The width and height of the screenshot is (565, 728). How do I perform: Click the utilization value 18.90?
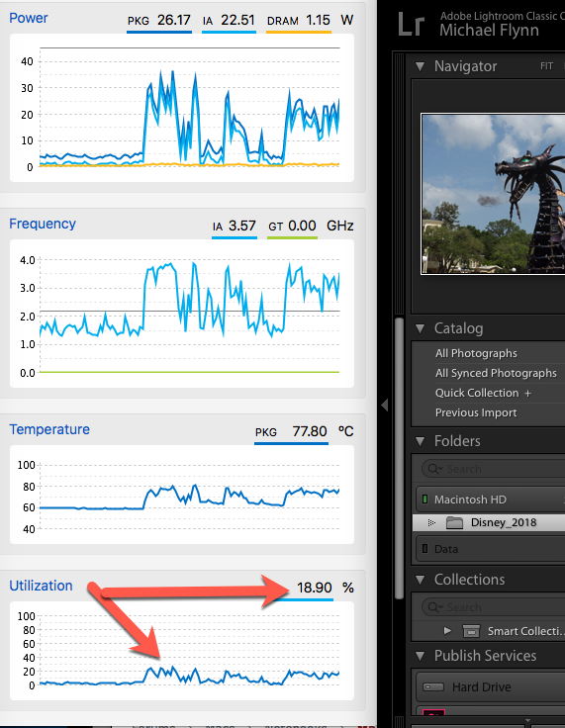314,588
